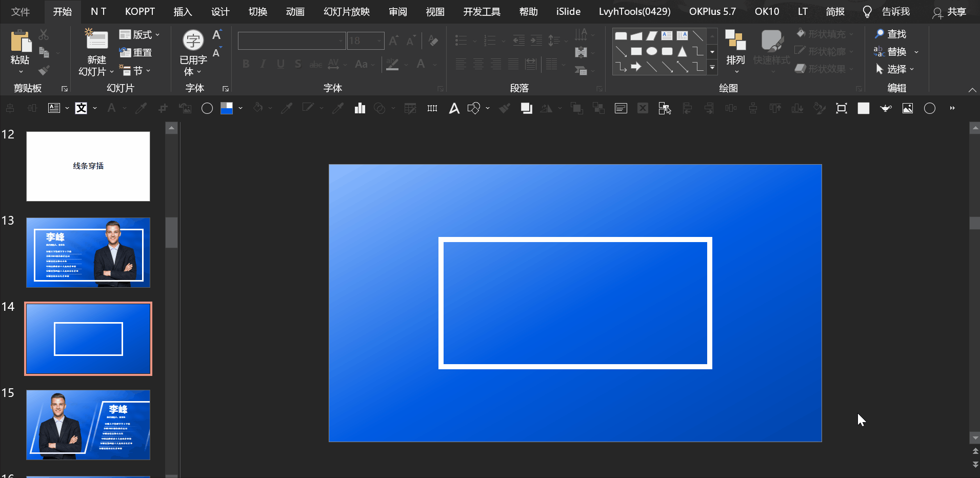Click the Format Painter brush icon
The height and width of the screenshot is (478, 980).
point(44,70)
